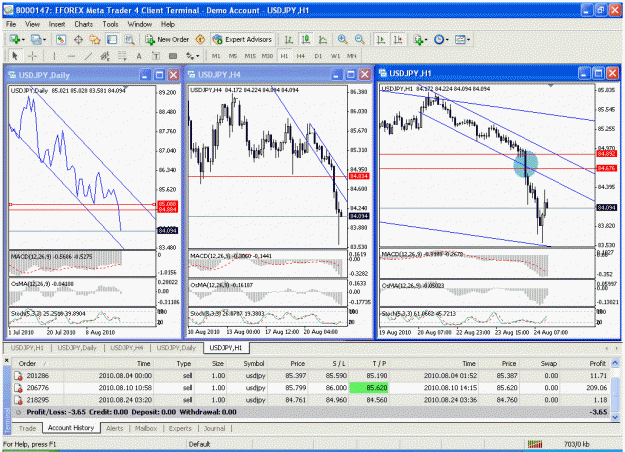Open the Strategy Tester icon

129,39
